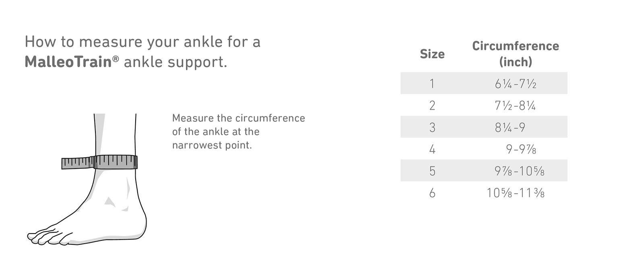The height and width of the screenshot is (275, 644).
Task: Click the 9⅞-10⅝ circumference value
Action: (x=519, y=171)
